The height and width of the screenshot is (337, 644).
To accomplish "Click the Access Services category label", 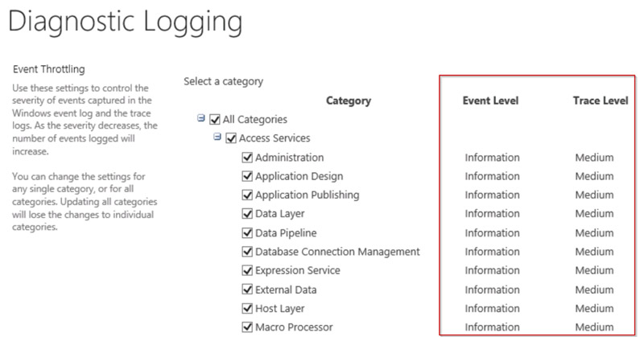I will (x=275, y=138).
